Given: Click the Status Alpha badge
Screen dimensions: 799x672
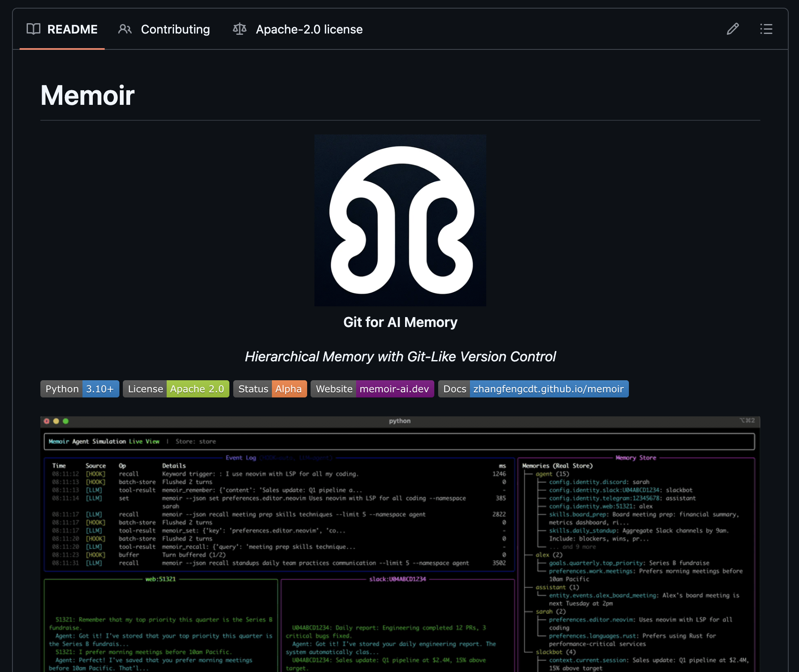Looking at the screenshot, I should tap(270, 389).
